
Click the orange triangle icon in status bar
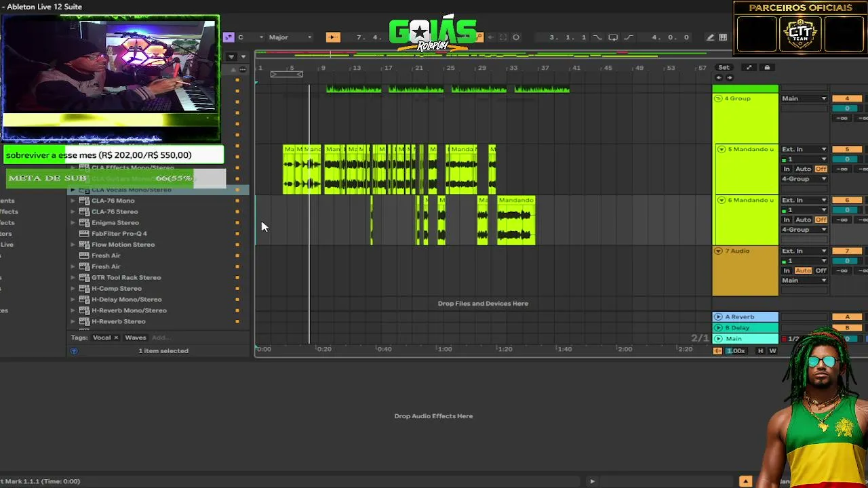(745, 481)
